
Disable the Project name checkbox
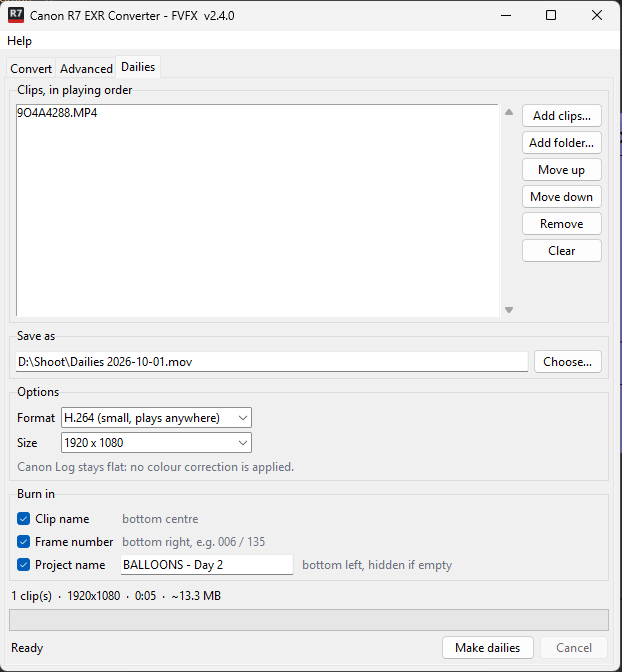click(24, 565)
